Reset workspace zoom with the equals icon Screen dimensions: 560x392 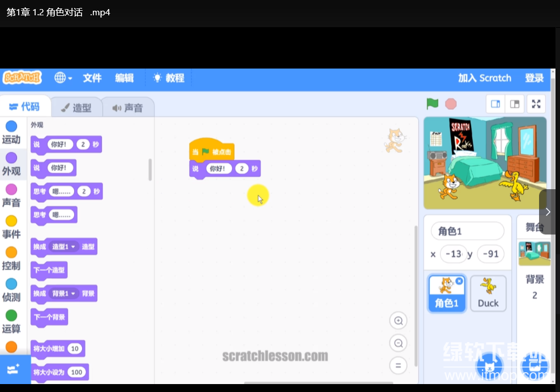coord(398,365)
